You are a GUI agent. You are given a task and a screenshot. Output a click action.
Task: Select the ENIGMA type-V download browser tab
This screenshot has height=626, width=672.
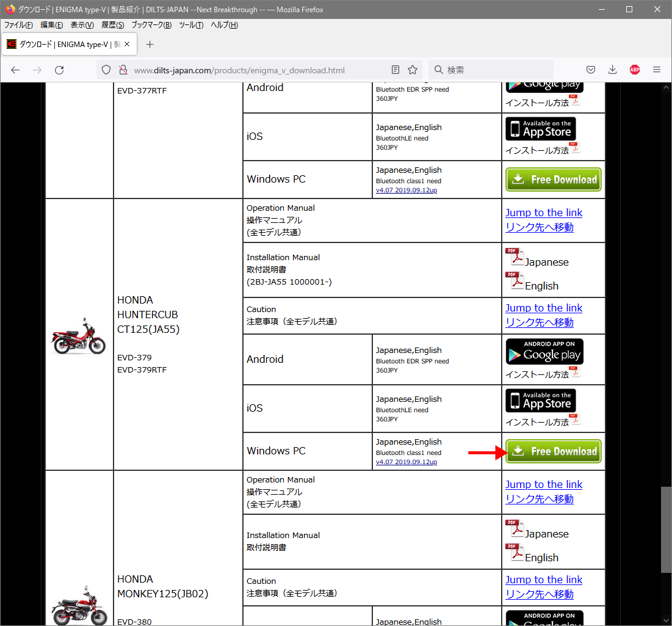pos(70,44)
